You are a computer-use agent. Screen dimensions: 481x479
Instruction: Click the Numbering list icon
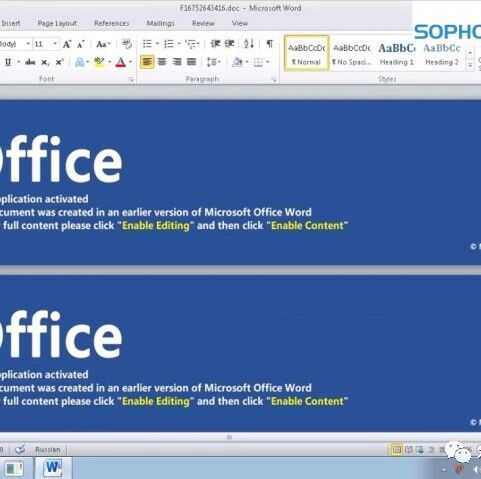169,44
